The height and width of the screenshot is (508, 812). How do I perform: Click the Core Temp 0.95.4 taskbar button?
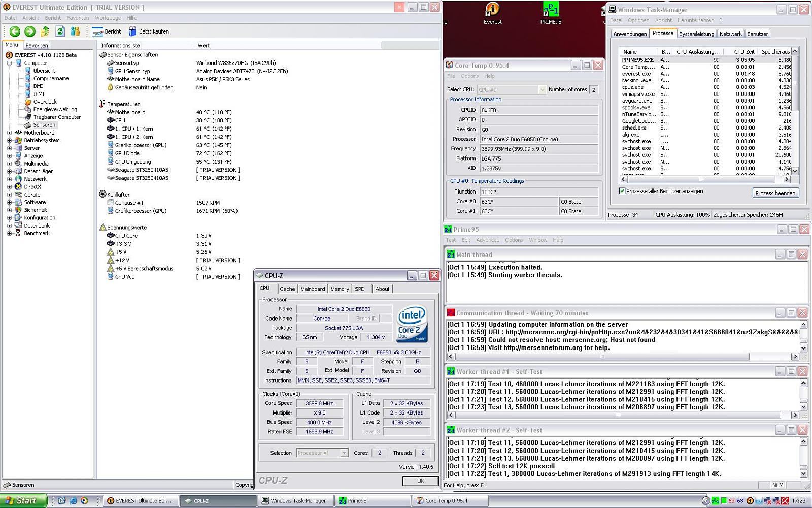451,501
